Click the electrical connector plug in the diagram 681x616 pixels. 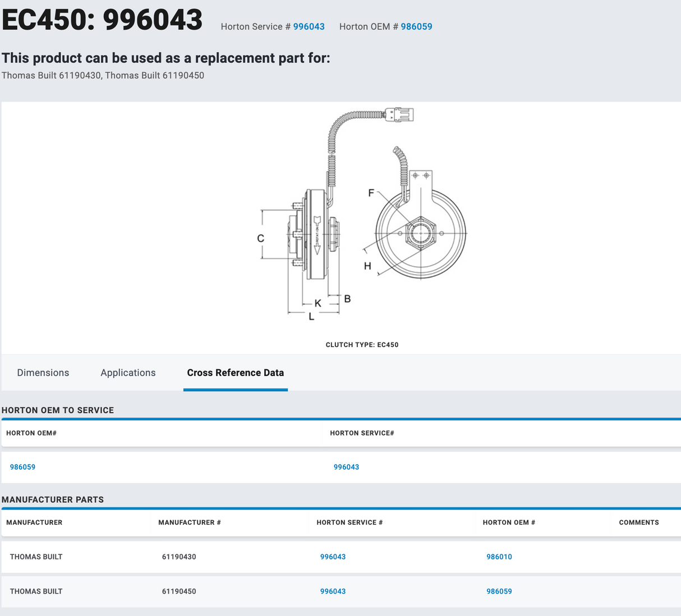[401, 114]
